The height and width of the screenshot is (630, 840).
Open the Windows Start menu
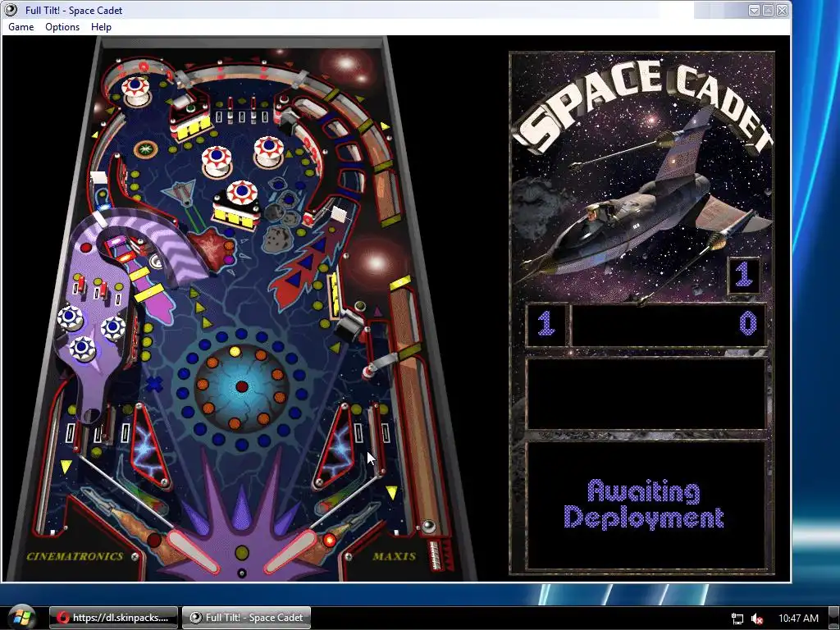(x=21, y=617)
